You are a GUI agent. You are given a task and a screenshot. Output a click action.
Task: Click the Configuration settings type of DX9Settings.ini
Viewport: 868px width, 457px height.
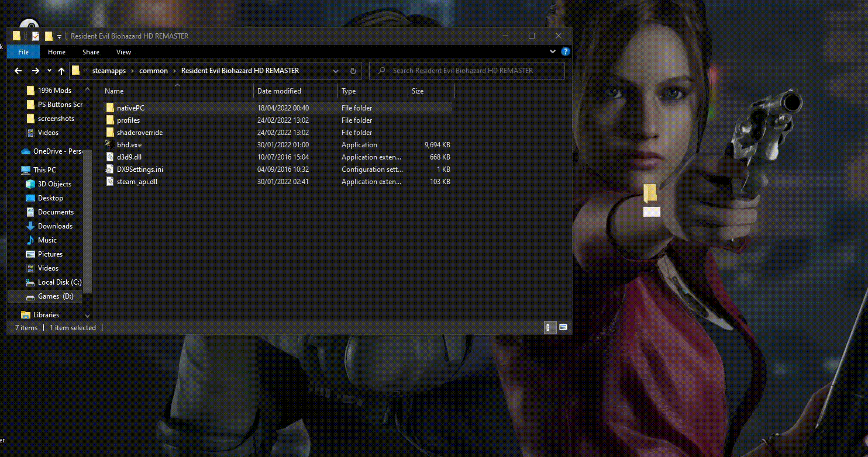pyautogui.click(x=371, y=169)
